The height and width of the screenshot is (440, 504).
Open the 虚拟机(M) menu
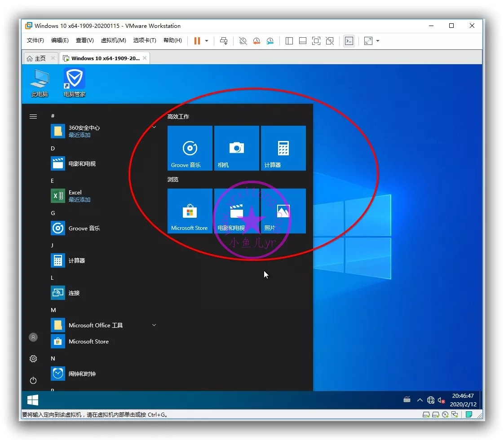click(x=113, y=40)
